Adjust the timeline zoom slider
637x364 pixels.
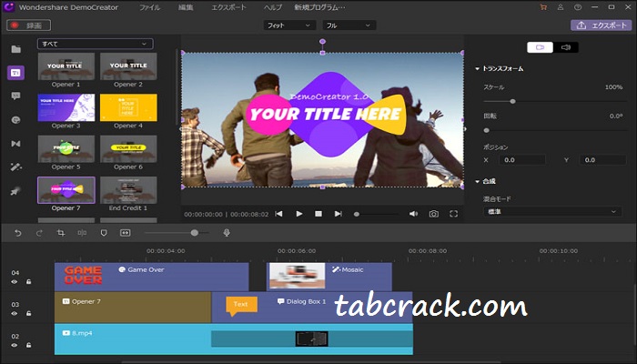coord(195,233)
